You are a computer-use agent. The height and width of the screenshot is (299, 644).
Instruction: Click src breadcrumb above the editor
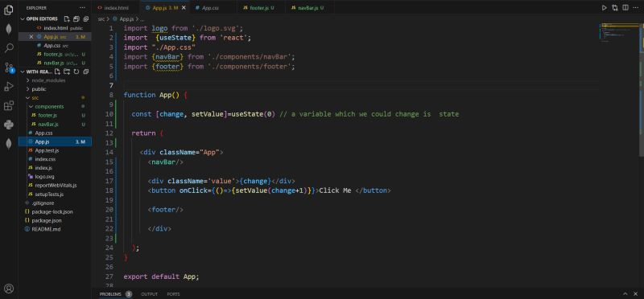coord(101,19)
